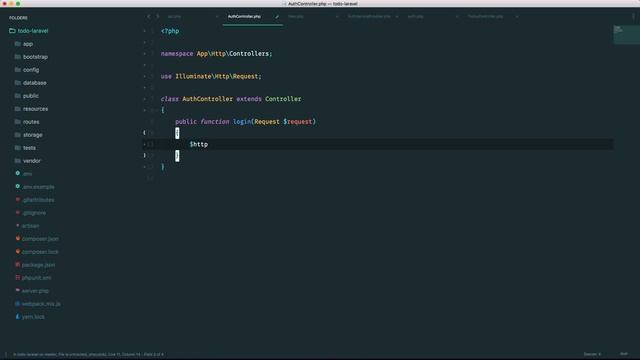
Task: Toggle the sidebar from status bar icon
Action: (x=6, y=354)
